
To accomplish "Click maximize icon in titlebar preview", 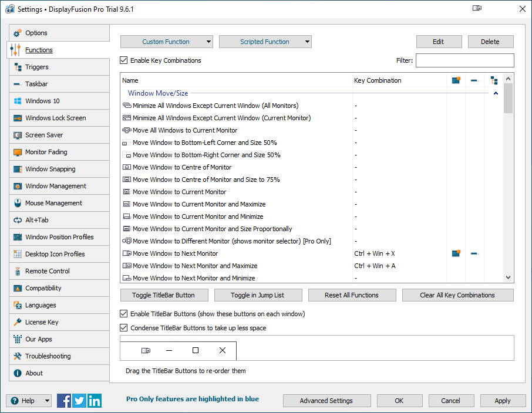I will click(196, 350).
